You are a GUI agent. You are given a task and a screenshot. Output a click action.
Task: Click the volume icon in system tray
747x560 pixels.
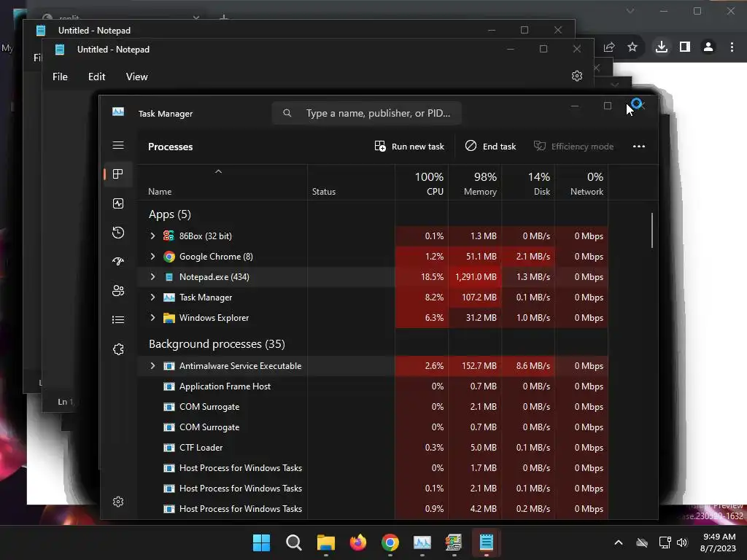tap(682, 542)
